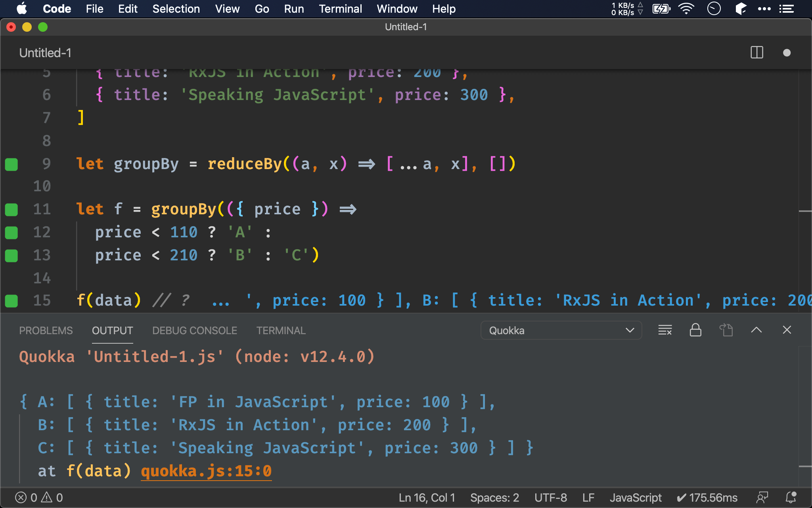
Task: Click the output panel vertical scrollbar
Action: pyautogui.click(x=805, y=417)
